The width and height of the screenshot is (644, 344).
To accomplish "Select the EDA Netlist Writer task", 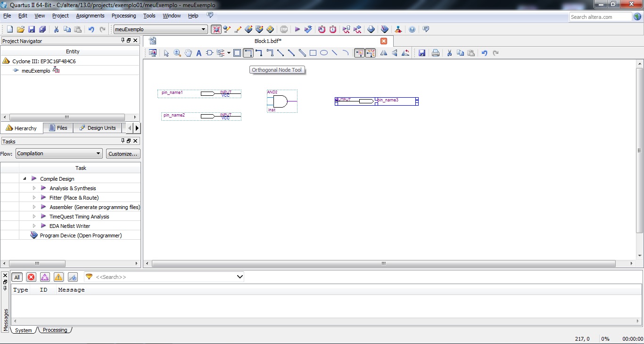I will click(x=70, y=226).
